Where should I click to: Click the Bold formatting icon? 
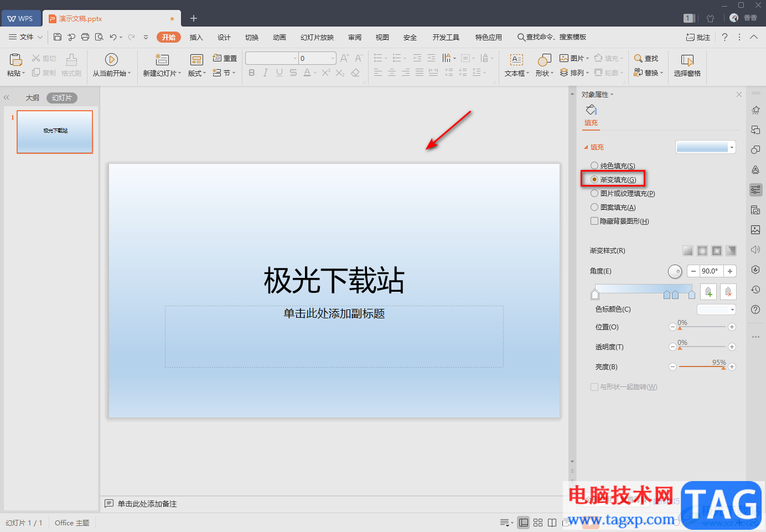pyautogui.click(x=252, y=73)
